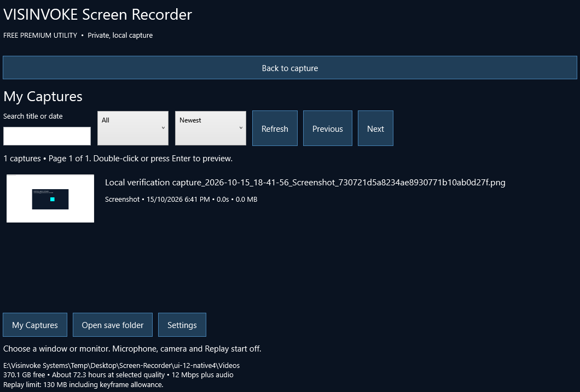The image size is (580, 392).
Task: Click the Replay limit 130 MB text
Action: [x=83, y=384]
